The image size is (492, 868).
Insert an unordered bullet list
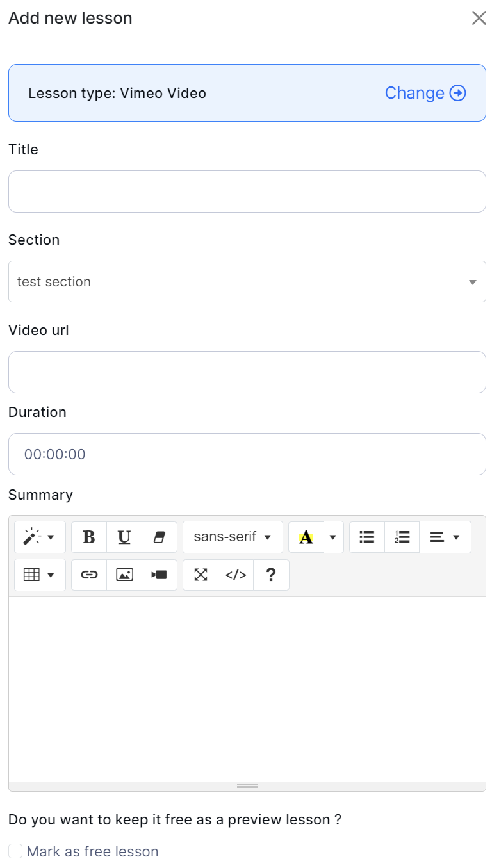click(x=367, y=537)
